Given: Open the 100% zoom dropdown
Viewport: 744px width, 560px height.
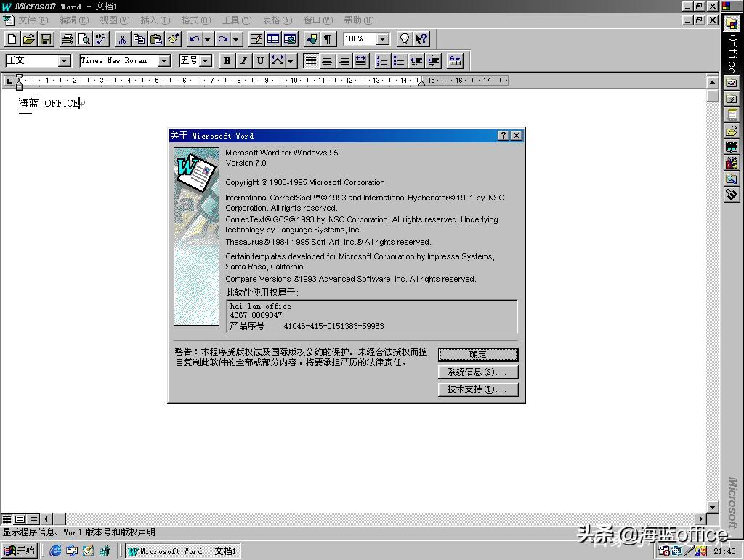Looking at the screenshot, I should coord(383,39).
